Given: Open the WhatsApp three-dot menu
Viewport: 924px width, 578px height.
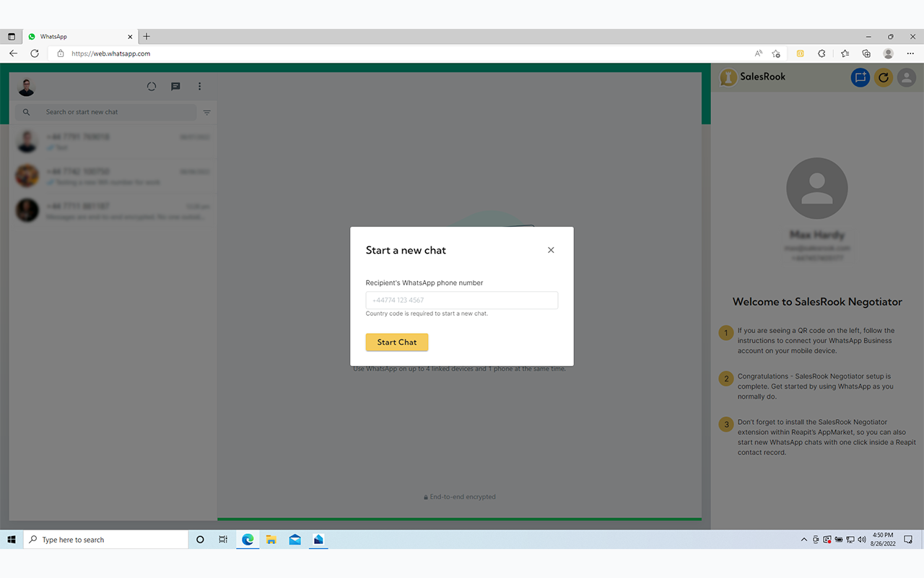Looking at the screenshot, I should tap(200, 86).
